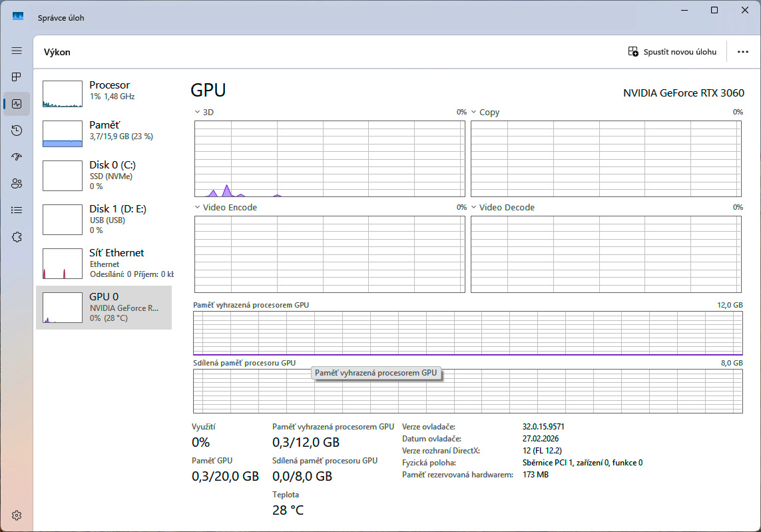The width and height of the screenshot is (761, 532).
Task: Collapse the Video Decode graph section
Action: tap(473, 207)
